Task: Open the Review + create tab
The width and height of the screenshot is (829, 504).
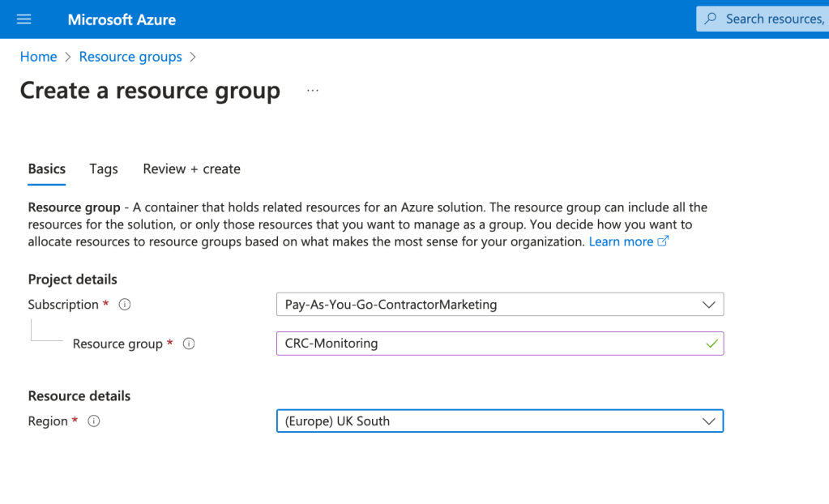Action: 191,169
